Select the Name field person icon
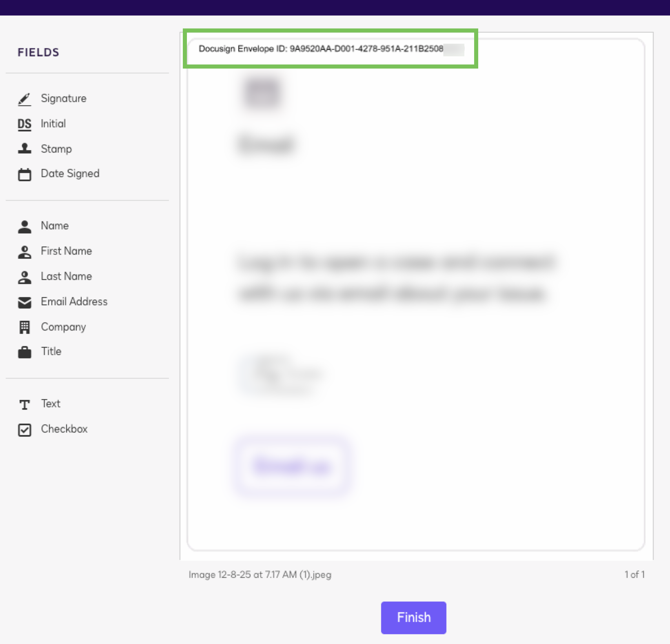Viewport: 670px width, 644px height. click(x=24, y=226)
